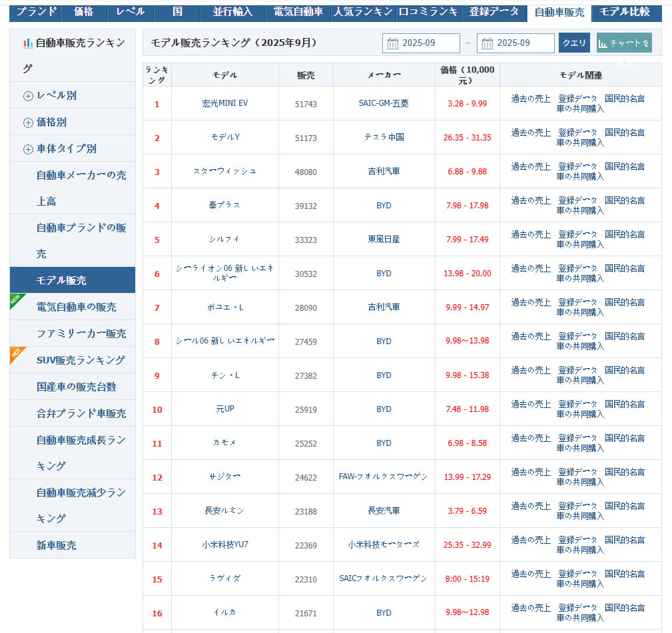The image size is (672, 633).
Task: Click the bar chart icon beside 自動車販売ランキング
Action: pos(27,43)
